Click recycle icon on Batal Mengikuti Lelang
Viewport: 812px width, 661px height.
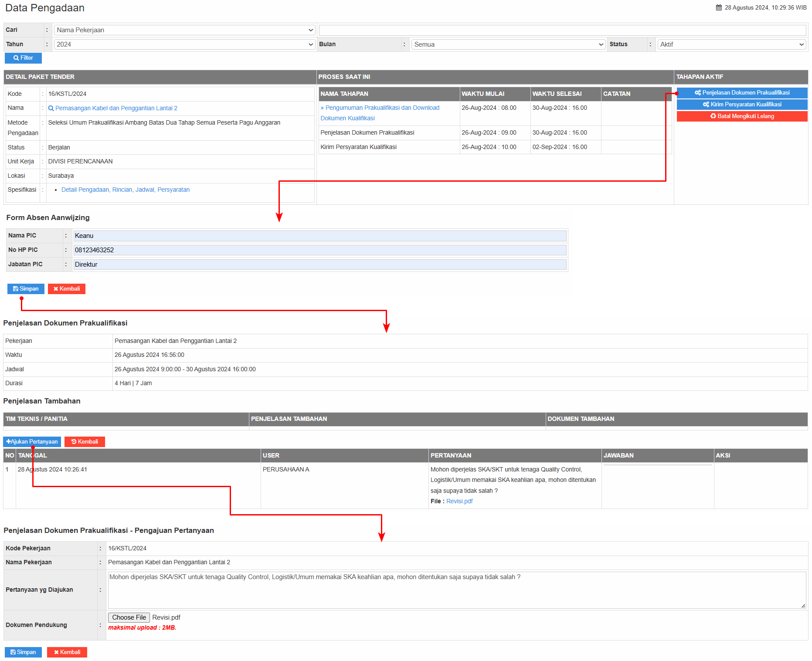713,116
